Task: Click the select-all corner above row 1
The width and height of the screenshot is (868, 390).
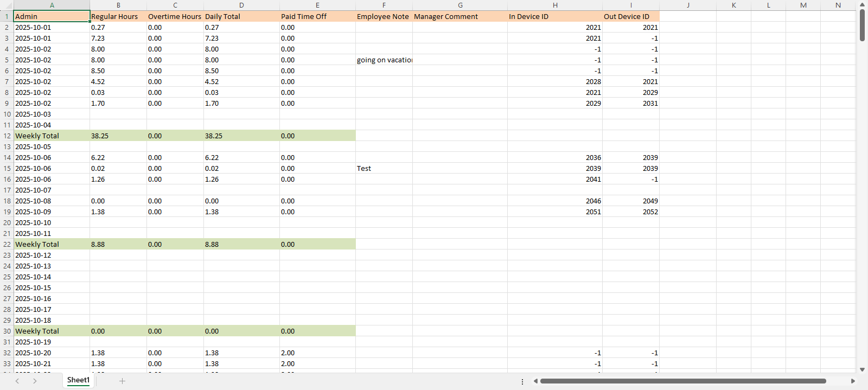Action: [7, 5]
